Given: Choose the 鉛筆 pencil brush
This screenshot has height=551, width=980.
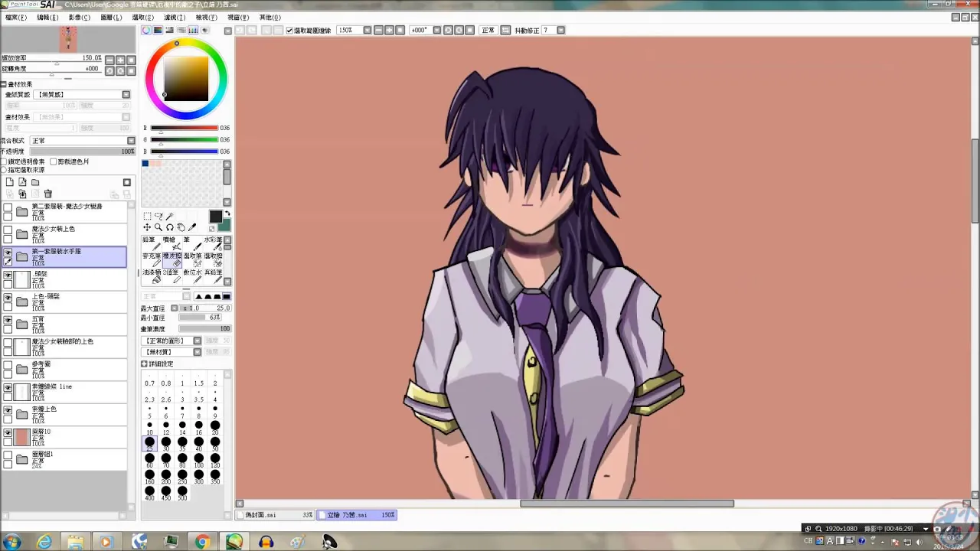Looking at the screenshot, I should [x=150, y=243].
